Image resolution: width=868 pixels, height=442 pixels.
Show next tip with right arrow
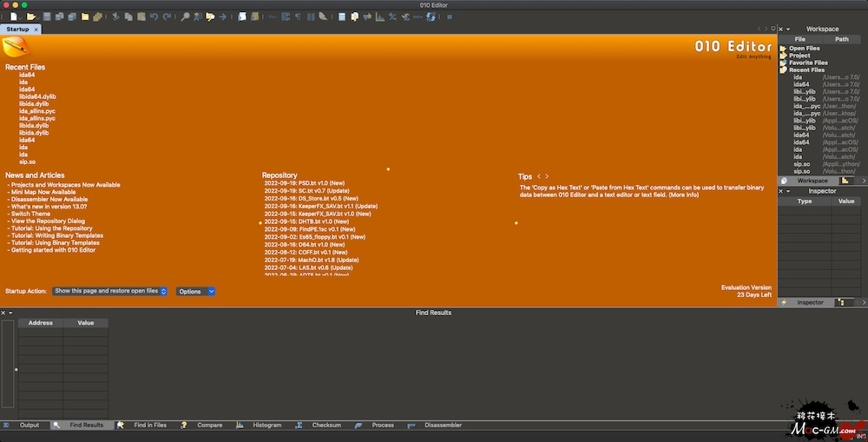(x=547, y=176)
